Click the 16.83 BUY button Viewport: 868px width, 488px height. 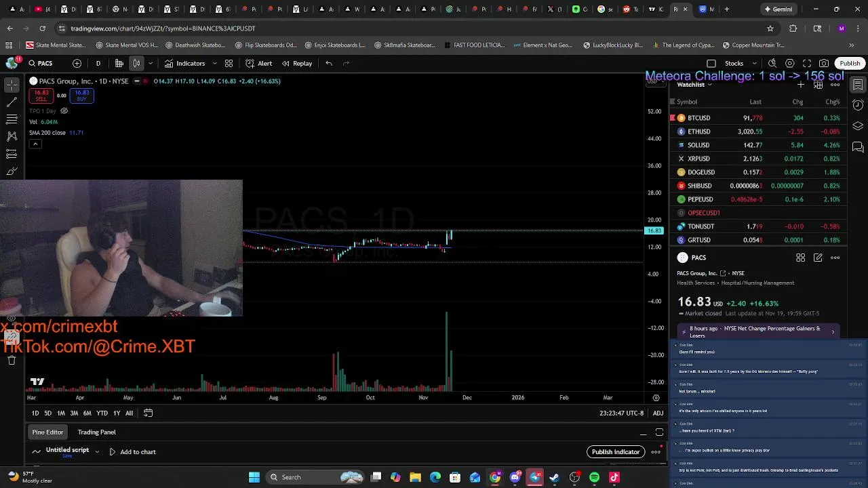click(x=81, y=96)
